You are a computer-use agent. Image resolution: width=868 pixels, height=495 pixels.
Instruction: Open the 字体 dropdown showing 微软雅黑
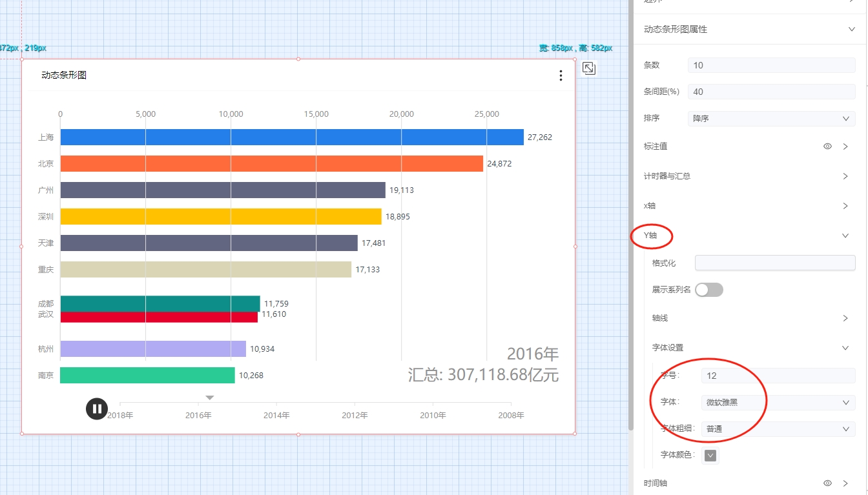[x=778, y=403]
